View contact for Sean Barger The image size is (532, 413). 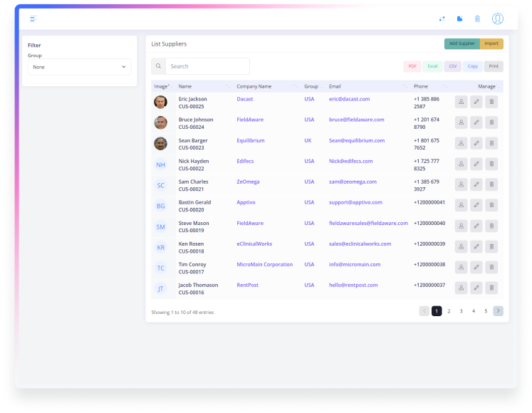click(461, 143)
